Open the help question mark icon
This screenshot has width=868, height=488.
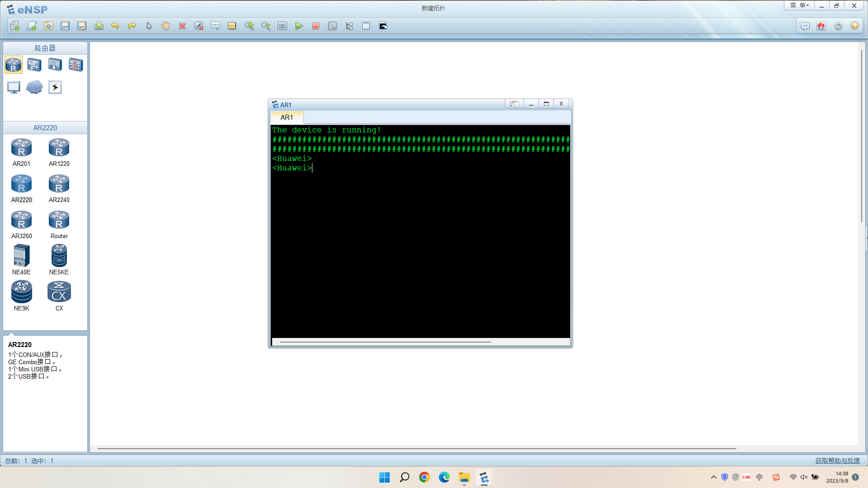coord(854,26)
